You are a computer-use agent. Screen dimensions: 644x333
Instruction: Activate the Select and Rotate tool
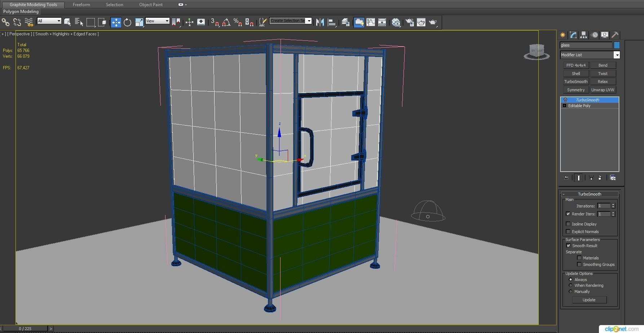coord(127,22)
